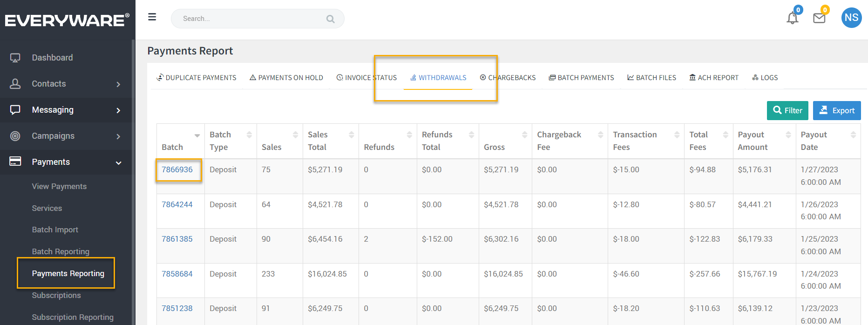Click the Payments credit card icon
The height and width of the screenshot is (325, 868).
coord(15,162)
